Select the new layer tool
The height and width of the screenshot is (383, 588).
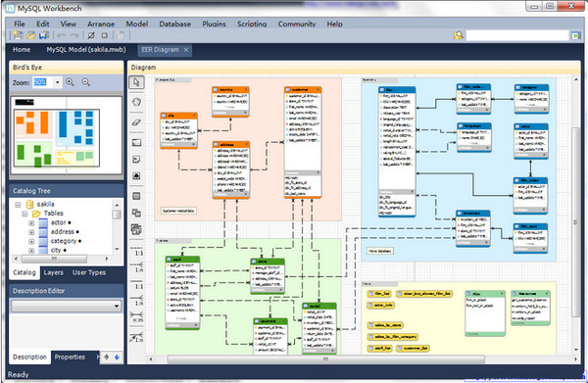tap(136, 142)
